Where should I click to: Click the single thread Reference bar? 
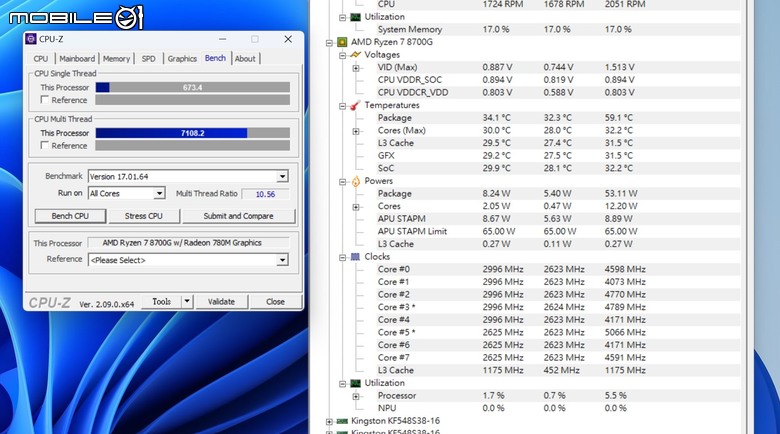click(193, 100)
